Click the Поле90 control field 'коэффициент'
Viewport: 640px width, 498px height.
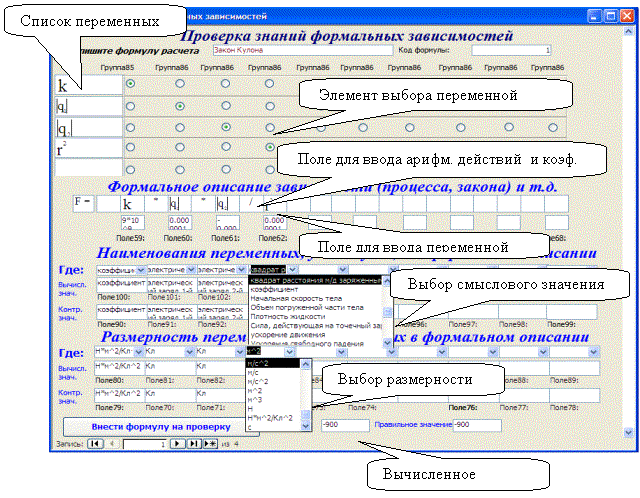click(x=121, y=311)
